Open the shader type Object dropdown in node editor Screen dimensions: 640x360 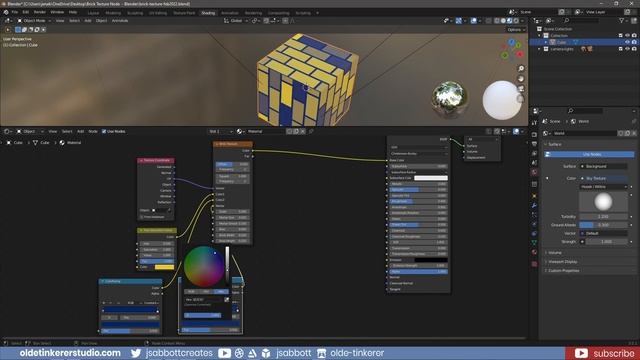click(29, 131)
